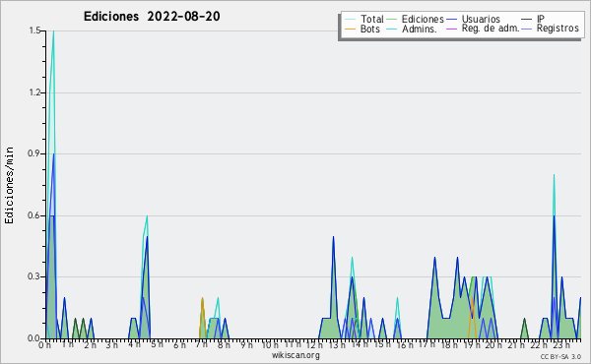Click the 0.9 y-axis value

(x=34, y=153)
